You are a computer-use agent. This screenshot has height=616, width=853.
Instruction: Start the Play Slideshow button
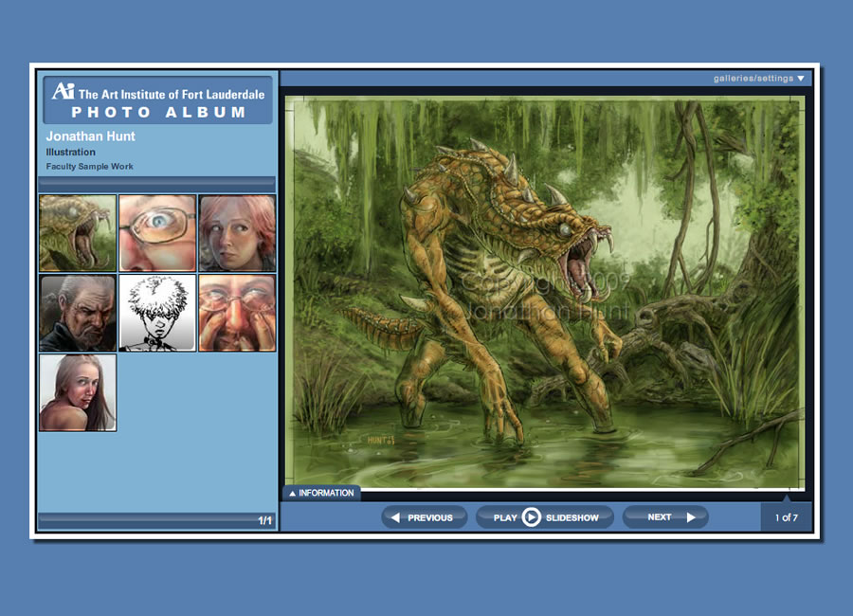(545, 517)
